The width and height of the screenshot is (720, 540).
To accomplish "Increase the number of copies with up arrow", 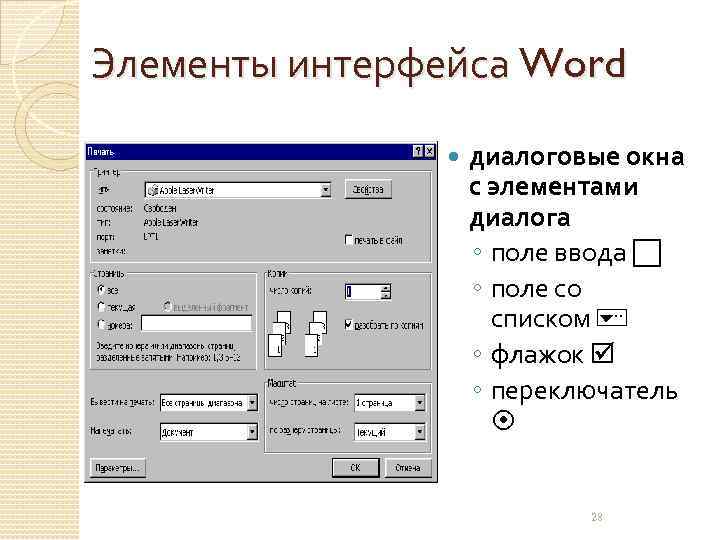I will 386,288.
